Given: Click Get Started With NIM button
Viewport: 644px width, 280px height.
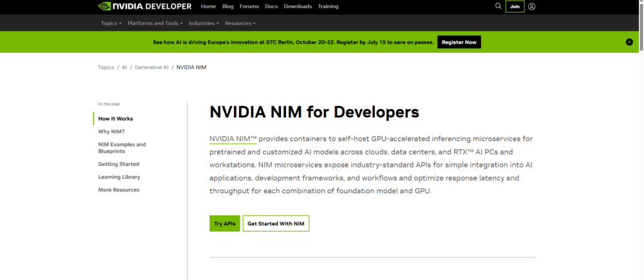Looking at the screenshot, I should click(x=276, y=223).
